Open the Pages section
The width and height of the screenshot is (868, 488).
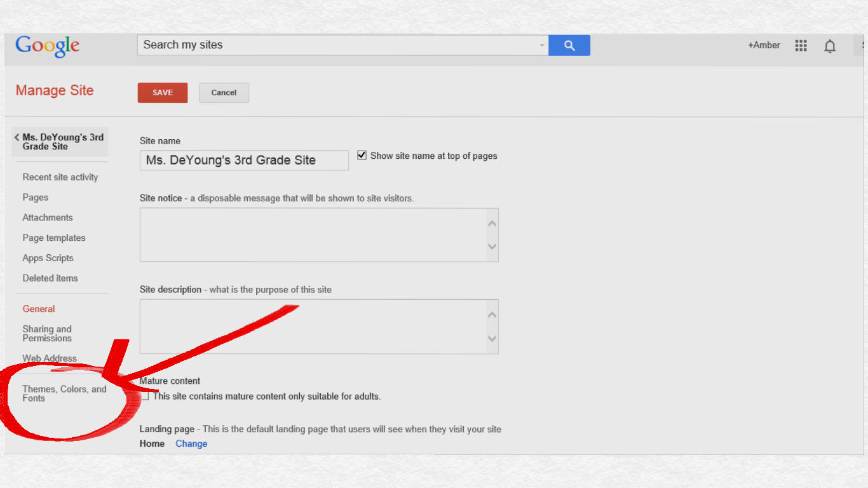point(36,198)
